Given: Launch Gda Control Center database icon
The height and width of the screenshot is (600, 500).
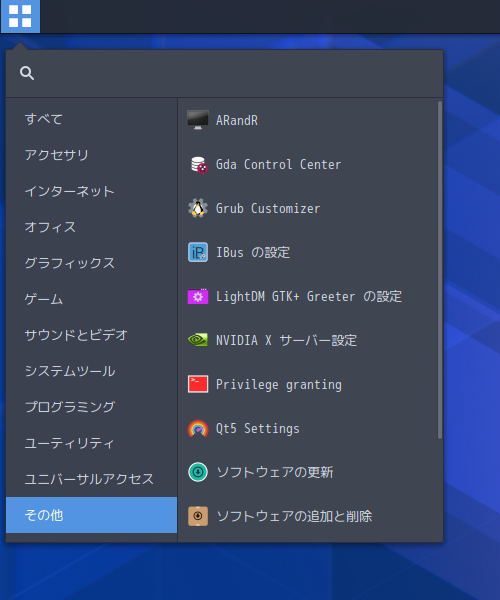Looking at the screenshot, I should point(199,165).
